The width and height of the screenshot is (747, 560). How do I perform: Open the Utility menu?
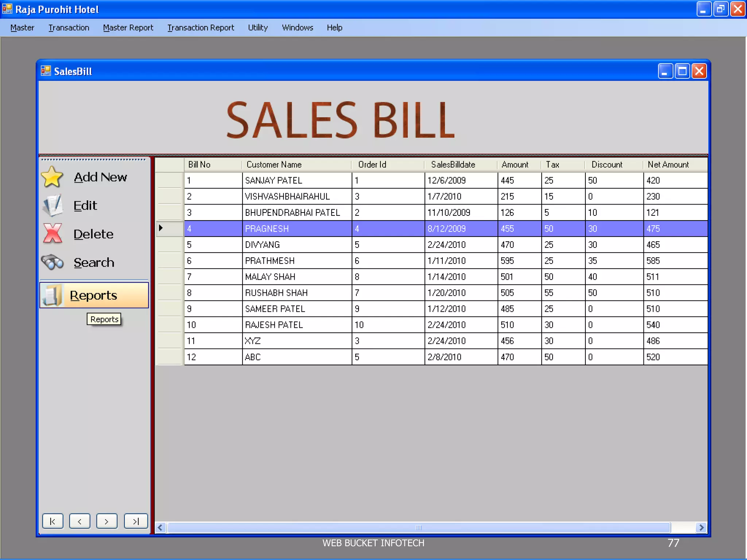(258, 28)
